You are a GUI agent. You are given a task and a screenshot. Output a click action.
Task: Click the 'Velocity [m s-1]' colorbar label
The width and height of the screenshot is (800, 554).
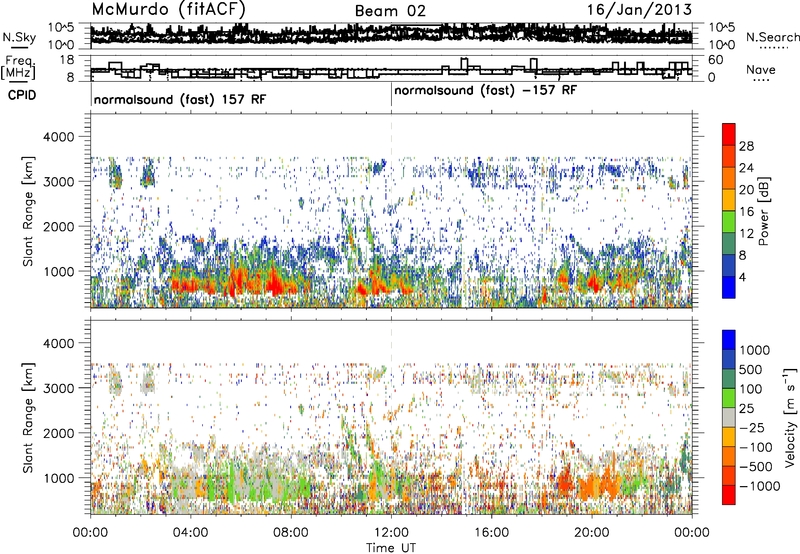(789, 417)
